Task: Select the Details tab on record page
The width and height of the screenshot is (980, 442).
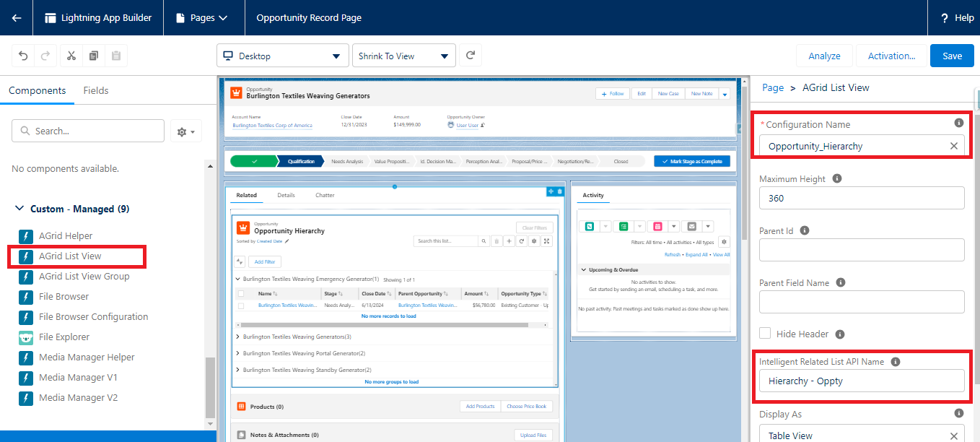Action: point(286,195)
